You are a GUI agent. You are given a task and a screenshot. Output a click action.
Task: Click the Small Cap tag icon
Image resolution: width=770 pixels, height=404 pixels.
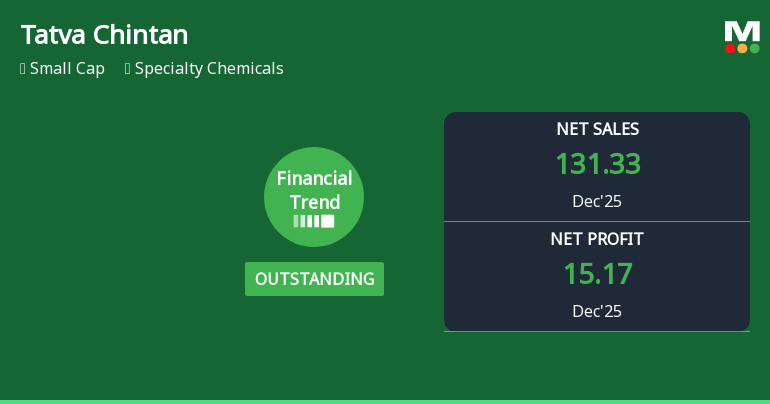tap(23, 69)
